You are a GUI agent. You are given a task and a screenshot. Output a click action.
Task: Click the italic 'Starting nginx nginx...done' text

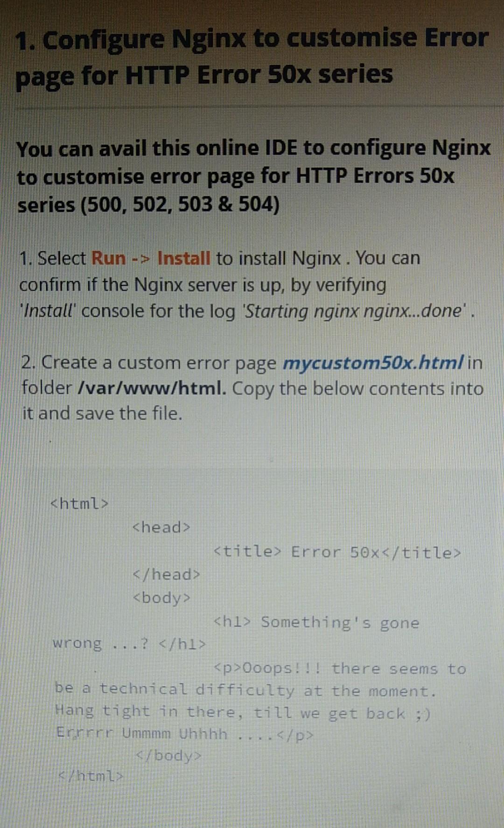click(356, 311)
